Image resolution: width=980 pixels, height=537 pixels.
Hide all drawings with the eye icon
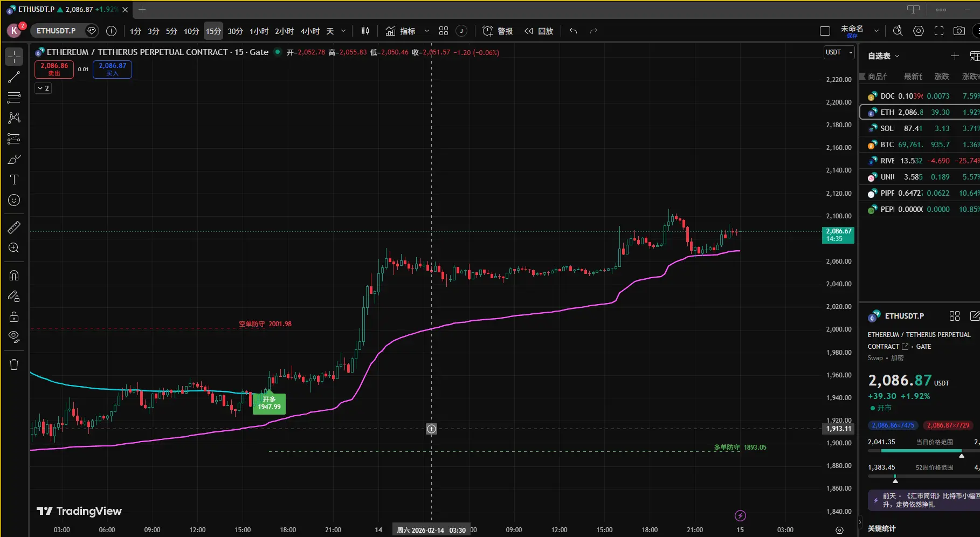pyautogui.click(x=14, y=337)
